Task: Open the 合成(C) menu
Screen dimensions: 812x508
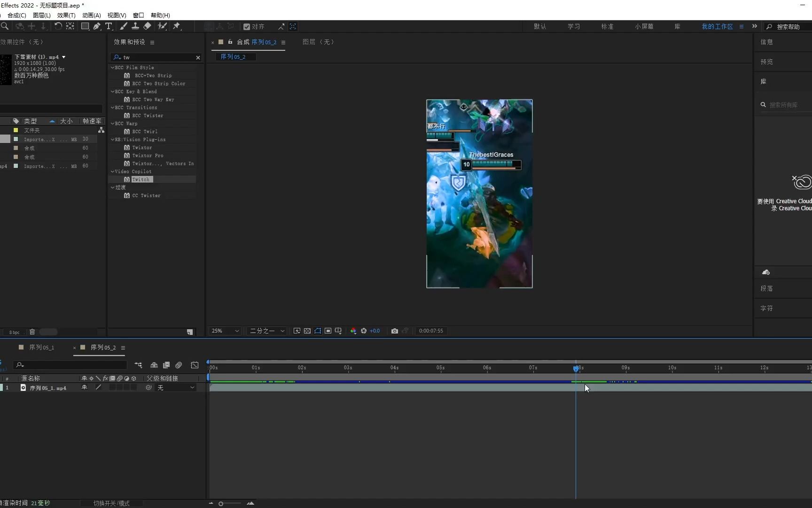Action: point(17,16)
